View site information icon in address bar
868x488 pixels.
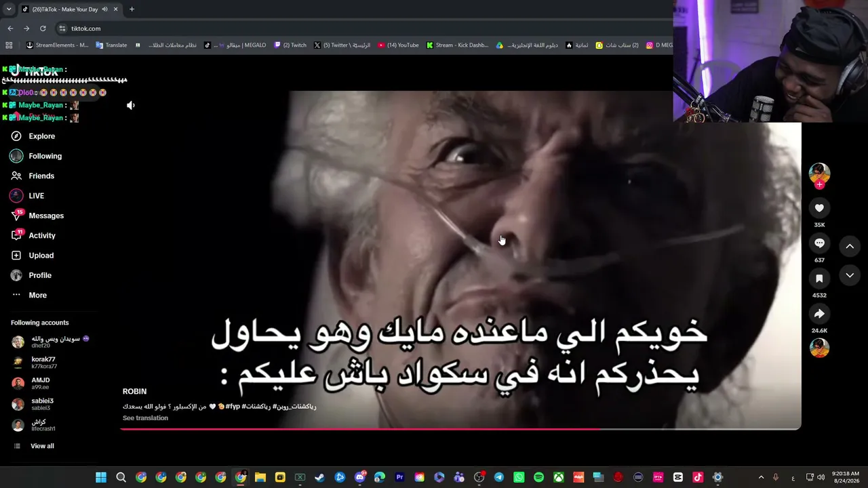(x=62, y=28)
